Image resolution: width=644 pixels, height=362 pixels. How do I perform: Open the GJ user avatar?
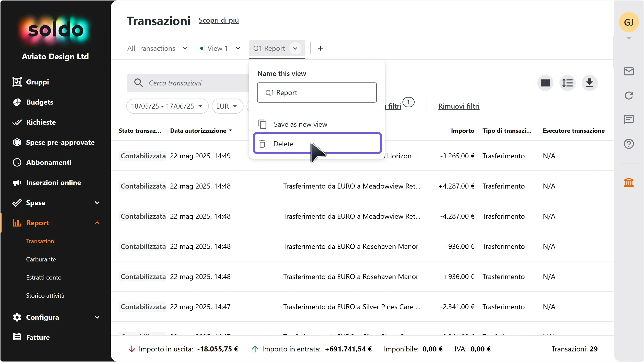[x=629, y=22]
